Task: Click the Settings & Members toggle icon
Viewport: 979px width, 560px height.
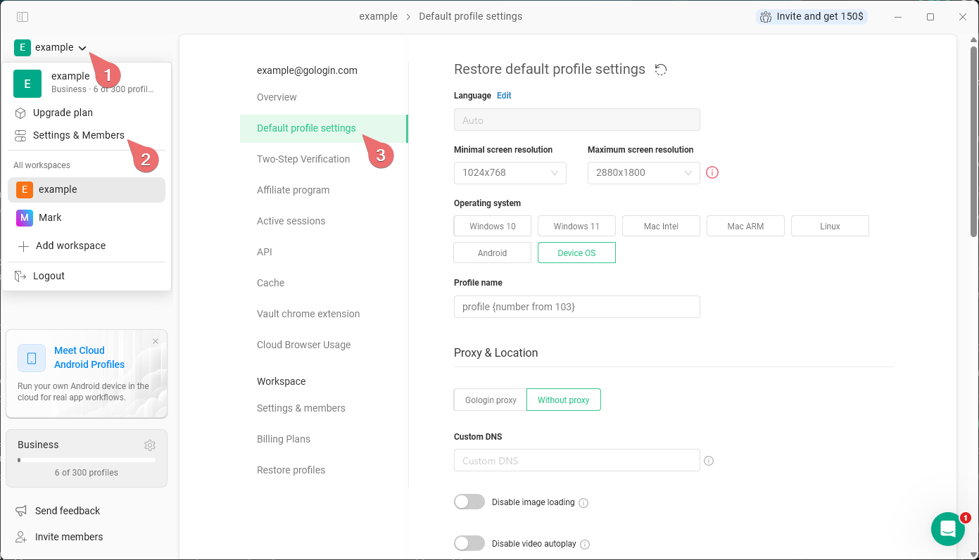Action: (x=20, y=135)
